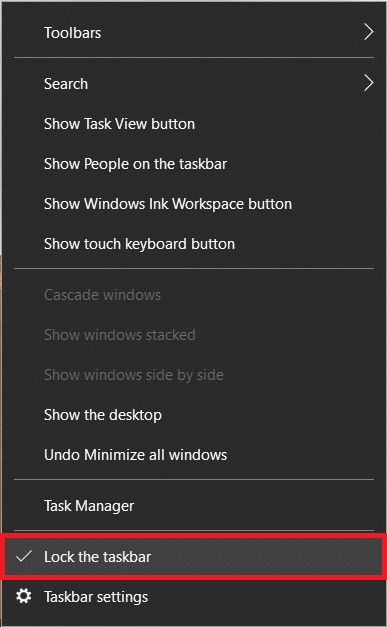Screen dimensions: 387x627
Task: Open Taskbar settings
Action: [x=194, y=597]
